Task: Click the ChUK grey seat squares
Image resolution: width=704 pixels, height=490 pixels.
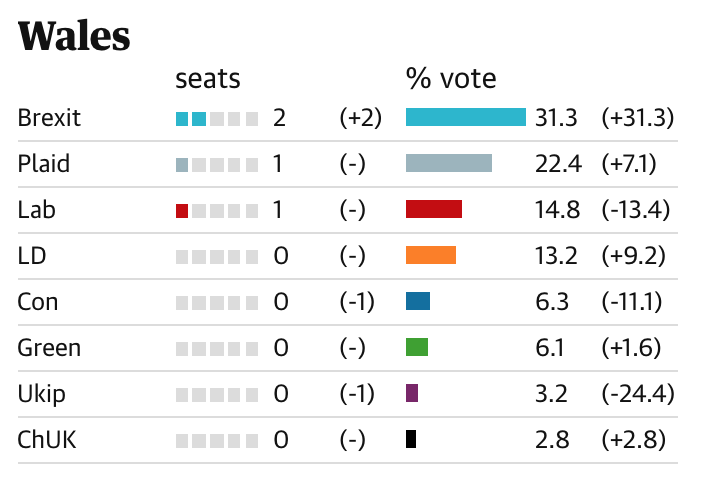Action: 216,440
